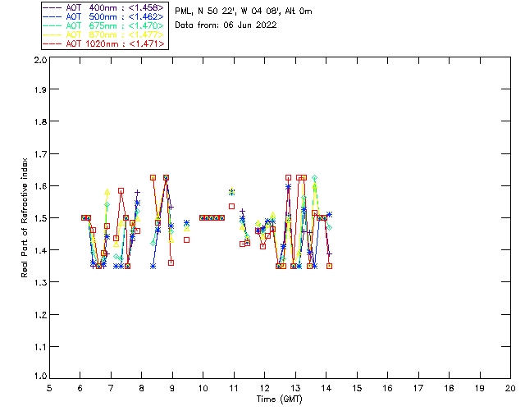Click the x-axis tick label 9

pyautogui.click(x=172, y=389)
